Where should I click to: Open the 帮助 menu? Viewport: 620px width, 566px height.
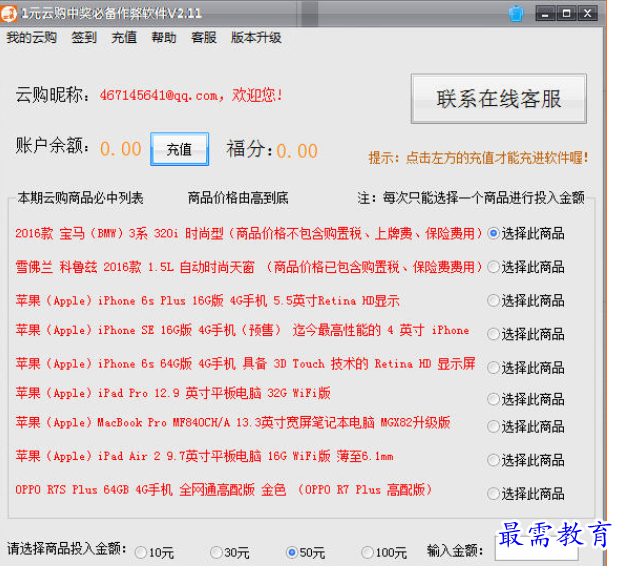(x=164, y=38)
